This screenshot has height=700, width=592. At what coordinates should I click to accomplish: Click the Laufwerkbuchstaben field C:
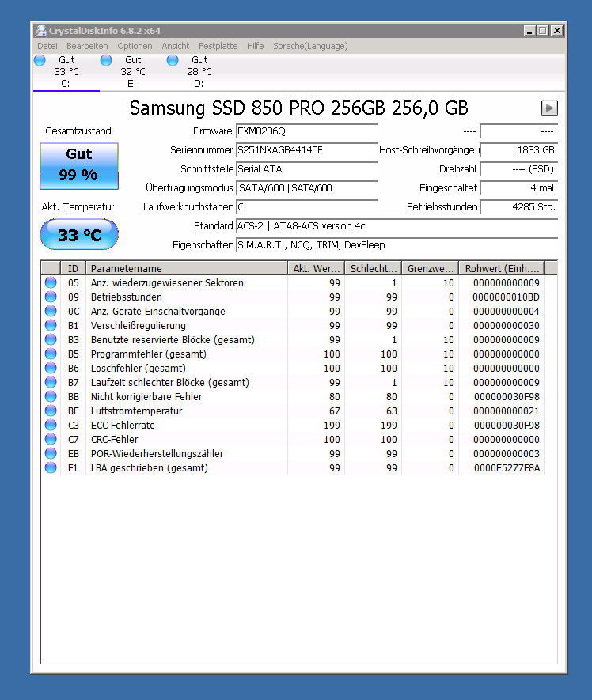coord(306,207)
